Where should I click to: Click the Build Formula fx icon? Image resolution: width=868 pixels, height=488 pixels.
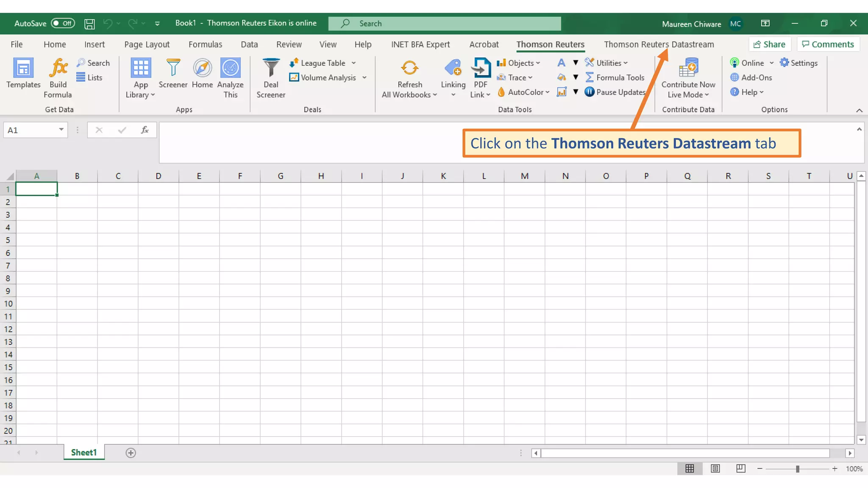(58, 68)
